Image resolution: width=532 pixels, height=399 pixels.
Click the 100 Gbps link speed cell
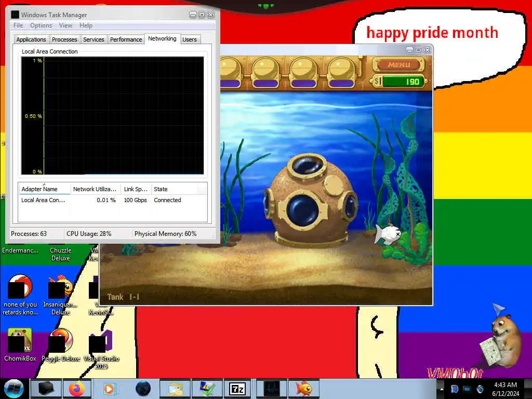coord(136,200)
